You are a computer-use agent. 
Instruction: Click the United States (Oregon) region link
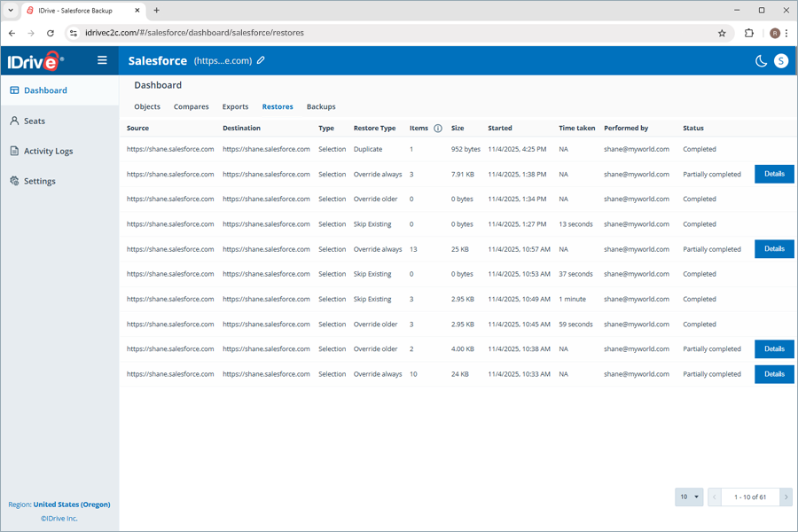tap(72, 505)
